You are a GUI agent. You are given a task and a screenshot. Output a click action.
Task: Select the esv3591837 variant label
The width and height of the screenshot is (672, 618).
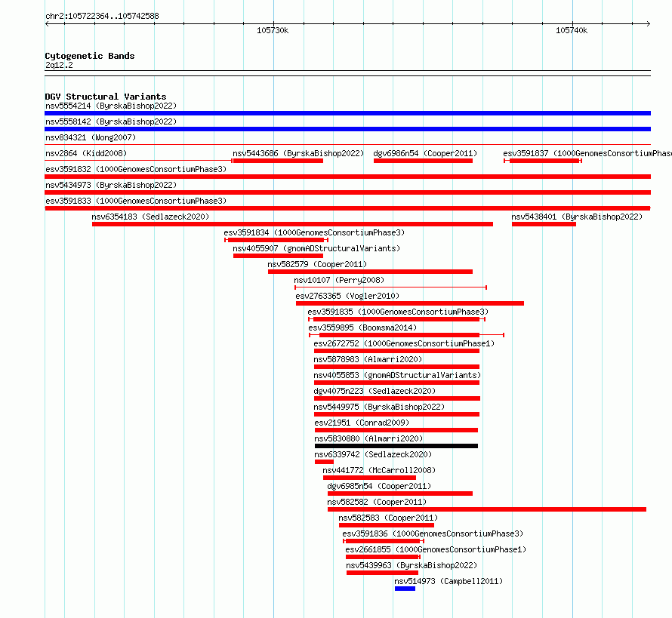[587, 153]
